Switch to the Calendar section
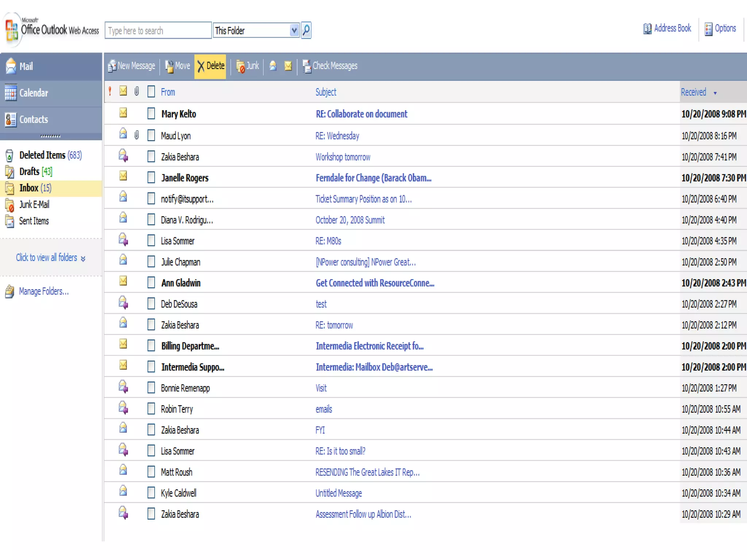This screenshot has height=560, width=747. click(x=34, y=93)
